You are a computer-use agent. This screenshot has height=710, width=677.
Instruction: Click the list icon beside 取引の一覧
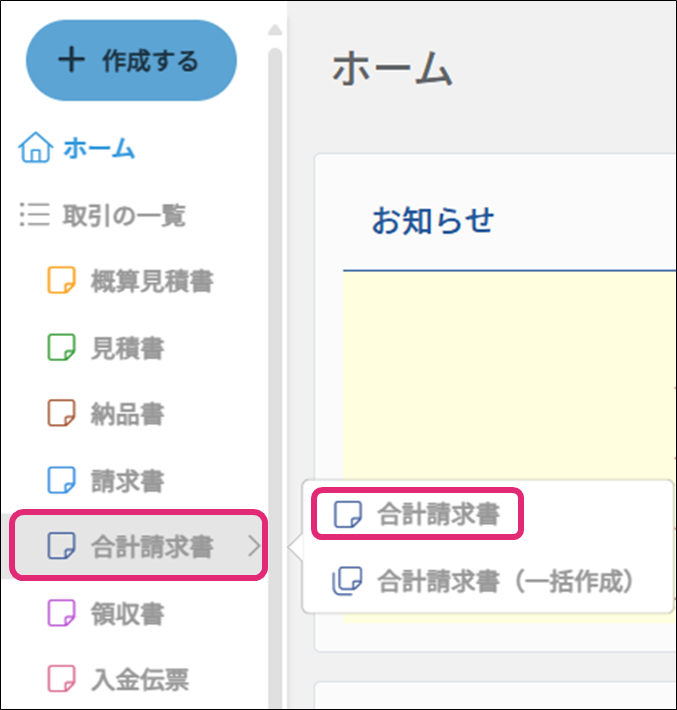(x=34, y=215)
